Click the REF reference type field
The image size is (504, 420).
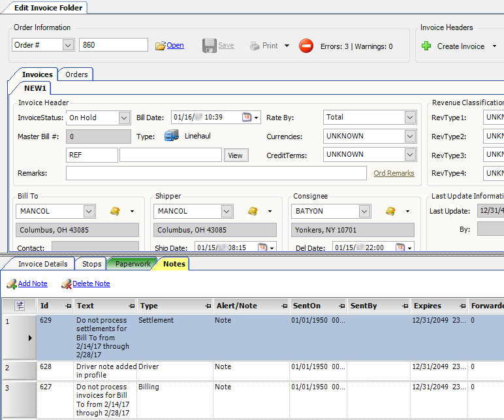[92, 155]
